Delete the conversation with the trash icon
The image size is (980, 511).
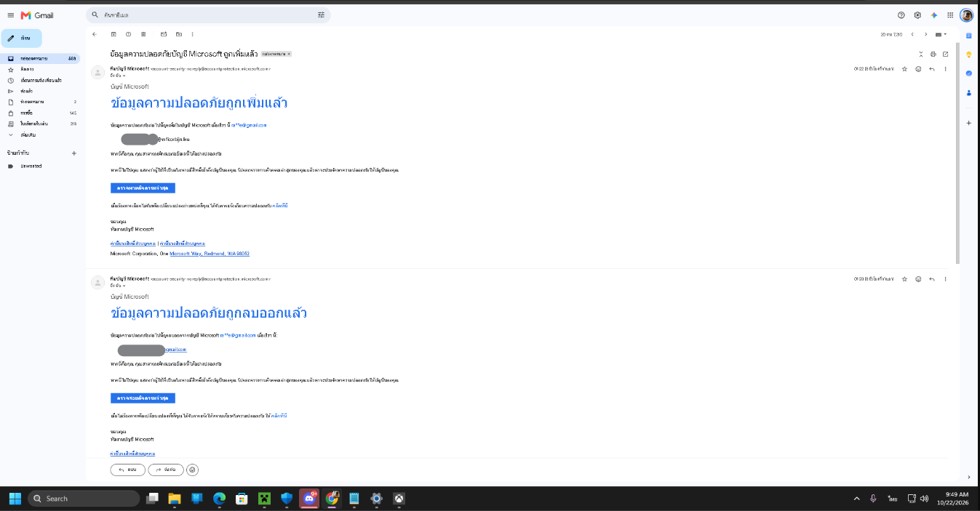coord(143,34)
